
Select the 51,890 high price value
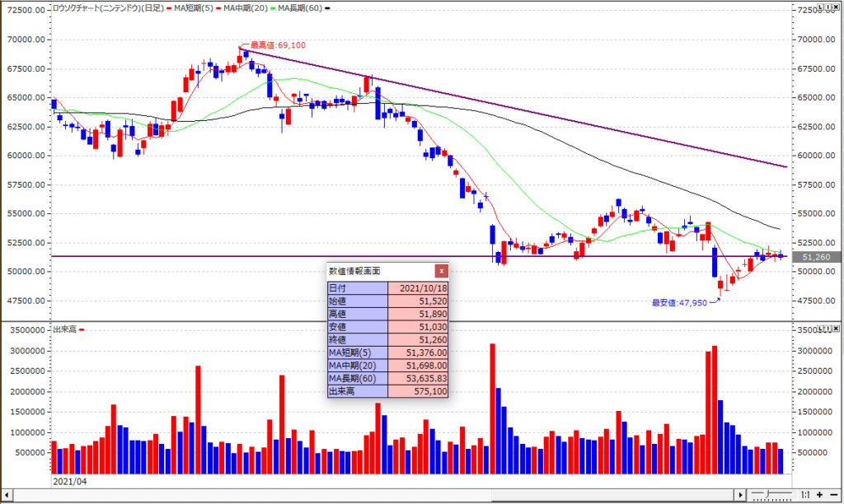[x=418, y=314]
